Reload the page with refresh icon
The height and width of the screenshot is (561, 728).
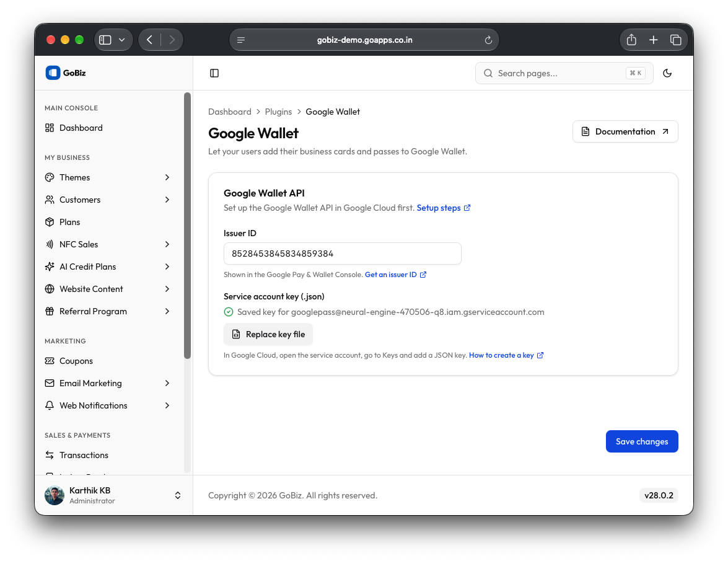pos(488,40)
